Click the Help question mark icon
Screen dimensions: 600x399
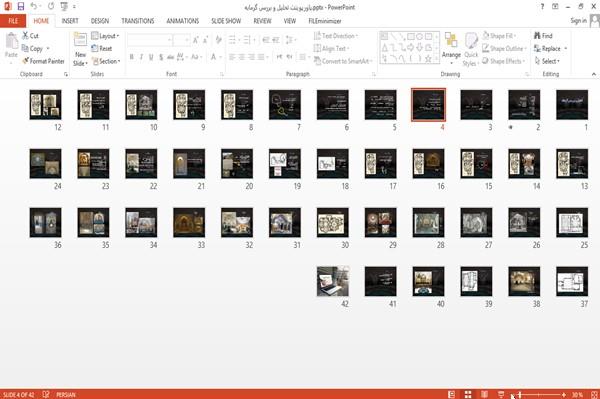coord(542,7)
